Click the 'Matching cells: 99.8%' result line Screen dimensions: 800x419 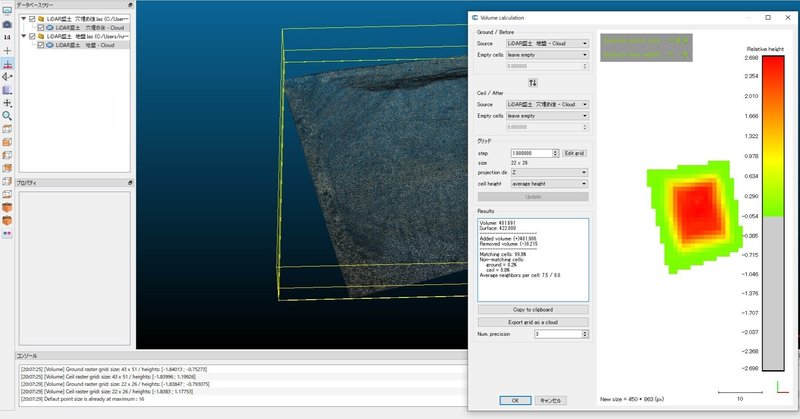(x=503, y=254)
